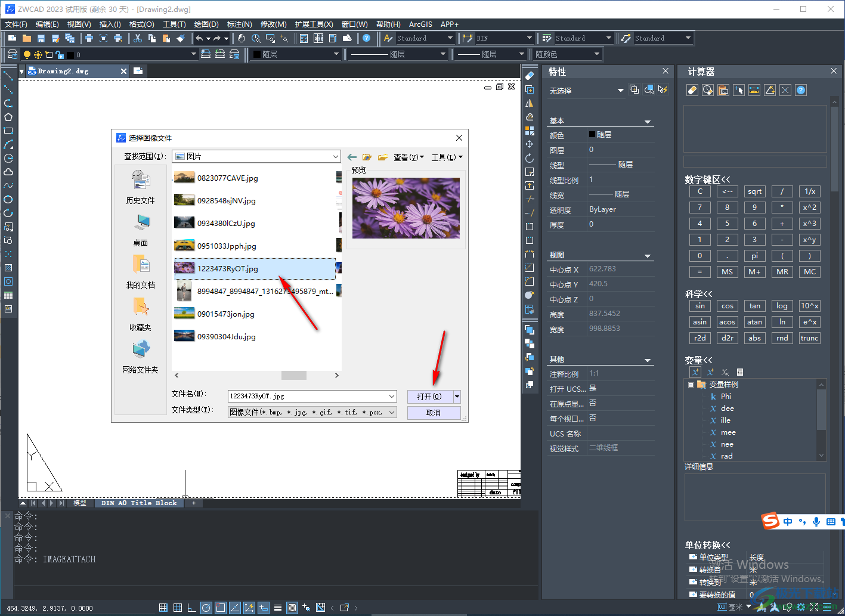
Task: Click the blue Help icon in main toolbar
Action: [366, 38]
